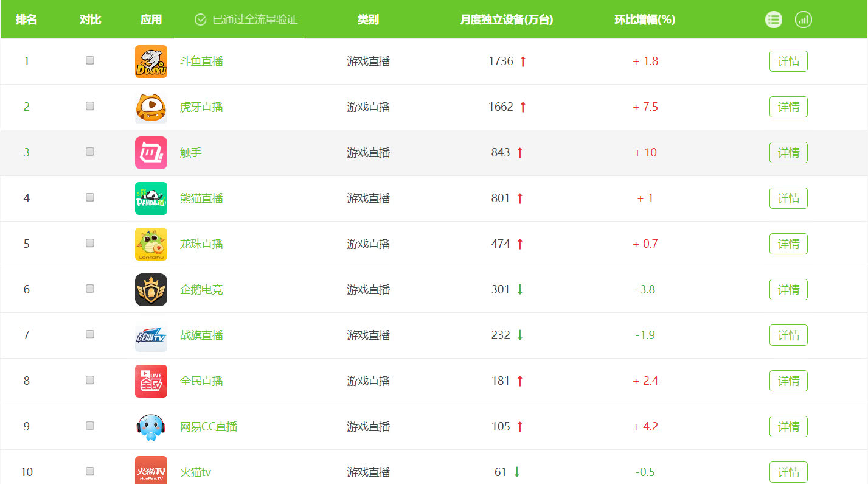Tick the compare checkbox for 全民直播
The image size is (868, 484).
point(90,380)
